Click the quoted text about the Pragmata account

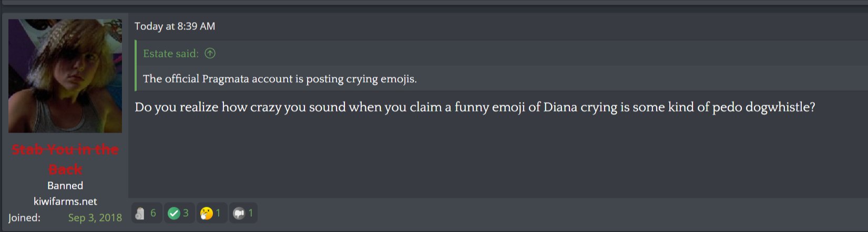pos(280,79)
